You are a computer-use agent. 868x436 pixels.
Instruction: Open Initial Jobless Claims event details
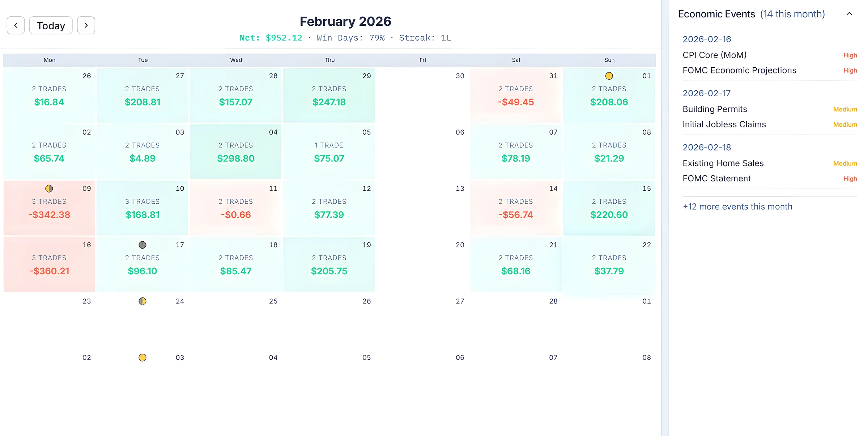coord(724,124)
